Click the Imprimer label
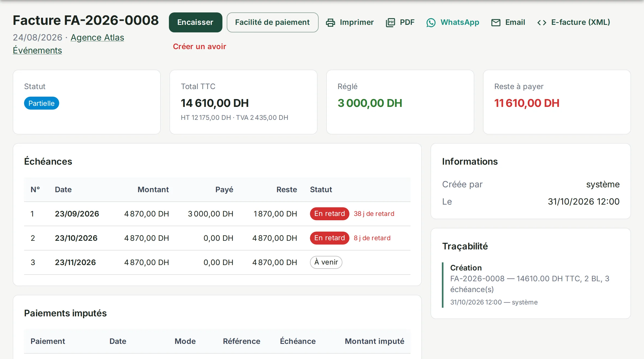 357,22
